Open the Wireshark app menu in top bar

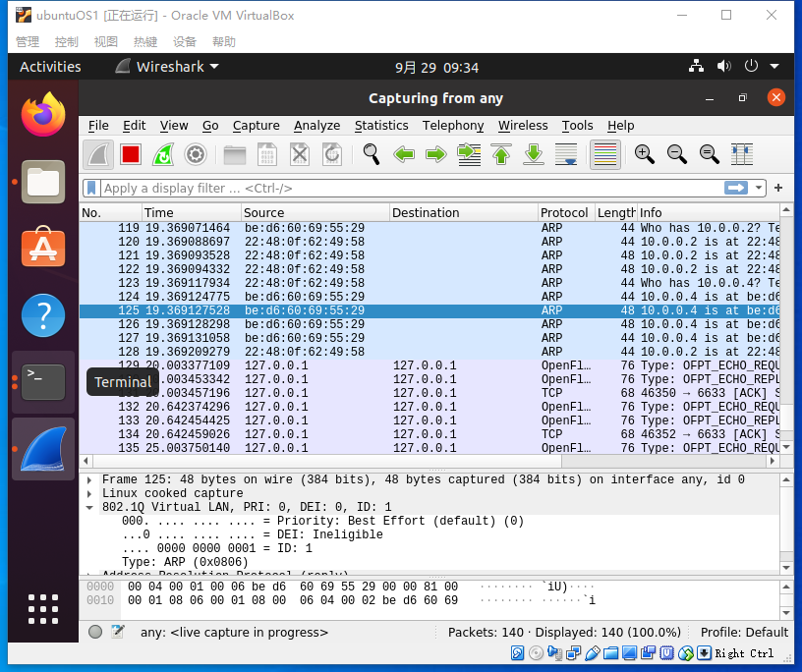(x=167, y=67)
